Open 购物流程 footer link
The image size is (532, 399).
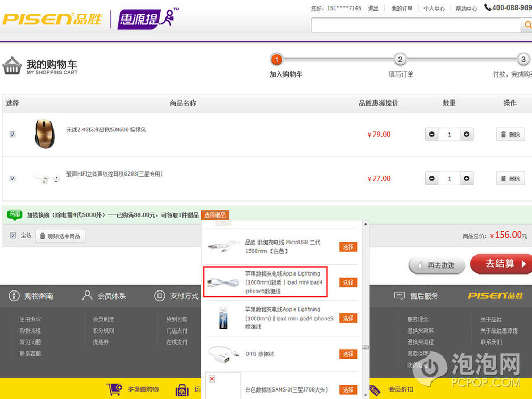(30, 330)
